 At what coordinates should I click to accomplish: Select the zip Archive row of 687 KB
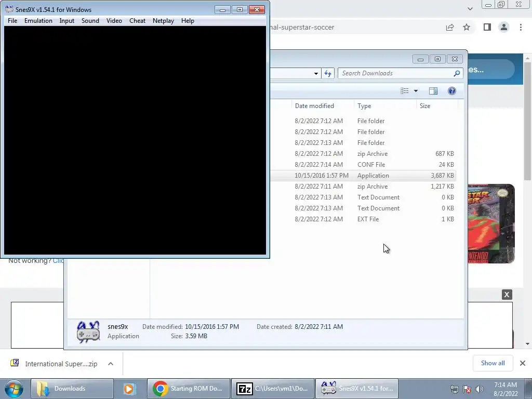[363, 154]
